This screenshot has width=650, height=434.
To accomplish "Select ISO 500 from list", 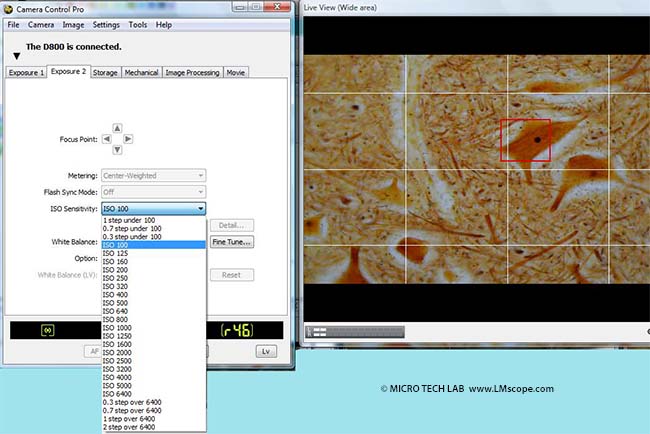I will (x=154, y=303).
